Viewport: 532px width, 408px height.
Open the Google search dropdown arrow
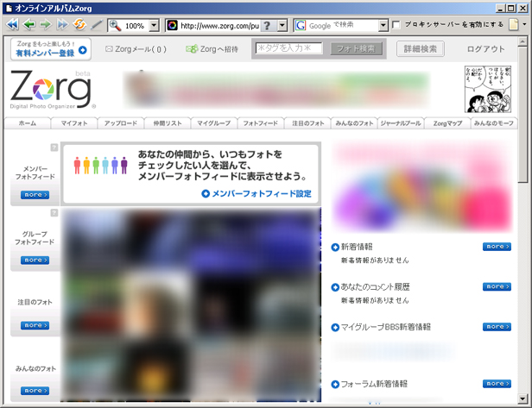click(383, 26)
